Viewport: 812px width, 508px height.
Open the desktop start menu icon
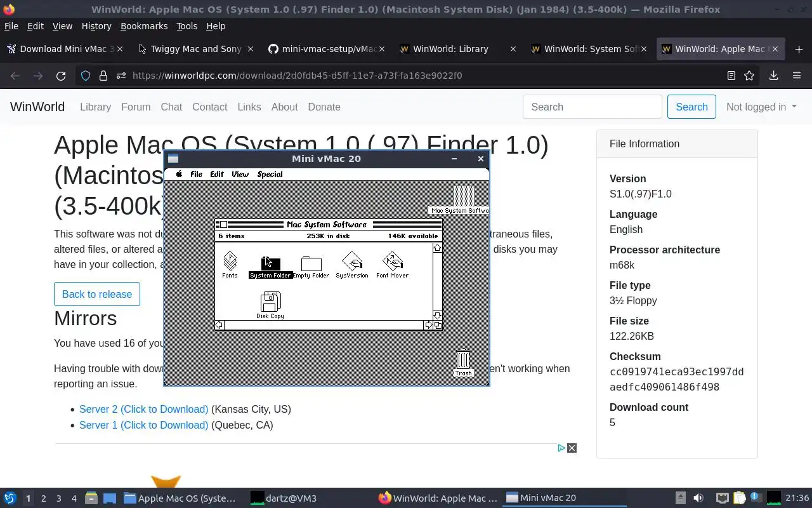(x=10, y=498)
